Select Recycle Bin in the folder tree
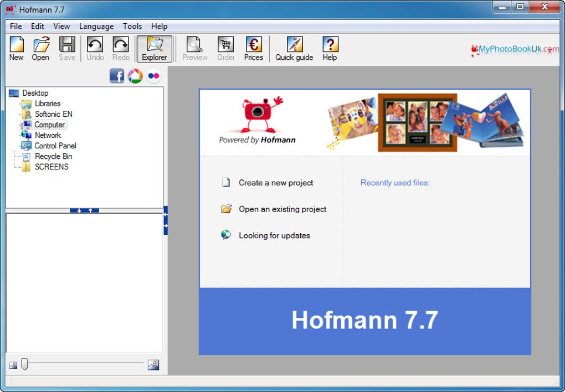 54,156
